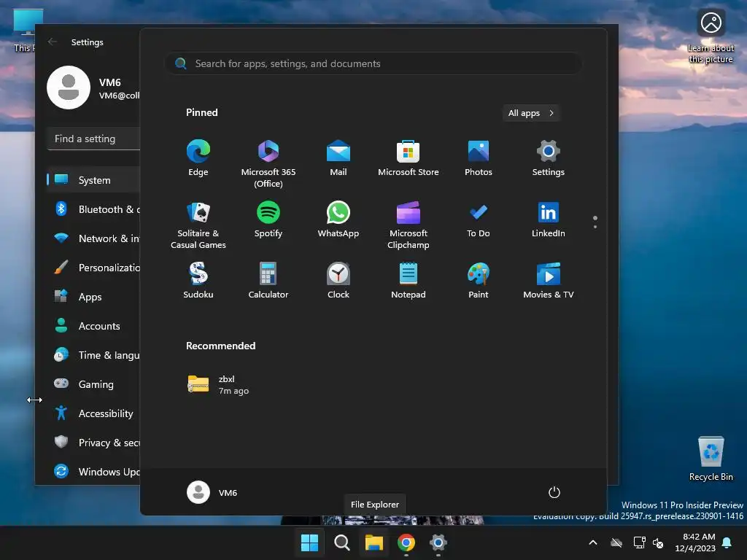Open Apps settings category
Image resolution: width=747 pixels, height=560 pixels.
pos(93,297)
